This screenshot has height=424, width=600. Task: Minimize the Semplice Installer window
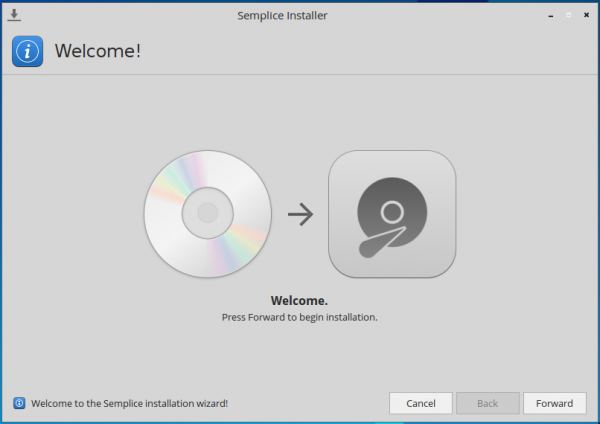551,15
